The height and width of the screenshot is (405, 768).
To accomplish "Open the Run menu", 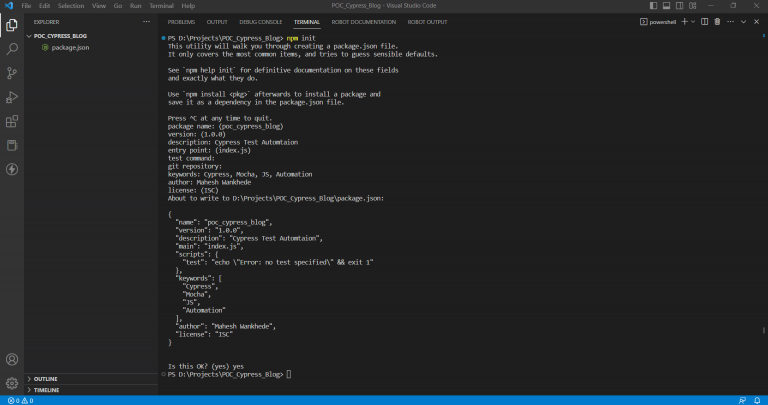I will [136, 6].
